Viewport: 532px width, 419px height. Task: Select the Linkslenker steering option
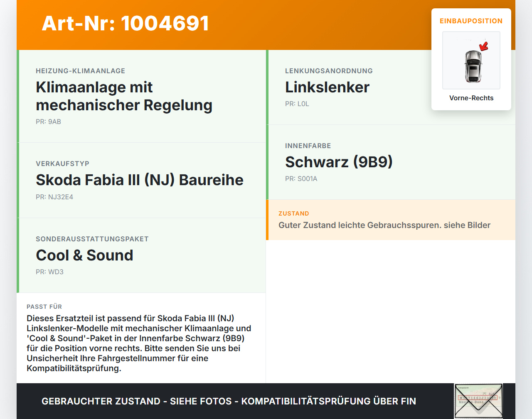coord(327,87)
